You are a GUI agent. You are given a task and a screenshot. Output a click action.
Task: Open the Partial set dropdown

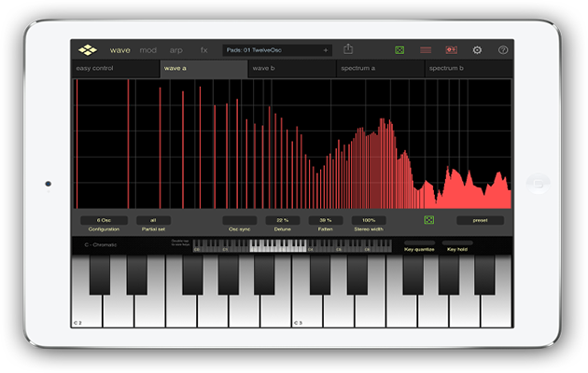tap(153, 220)
